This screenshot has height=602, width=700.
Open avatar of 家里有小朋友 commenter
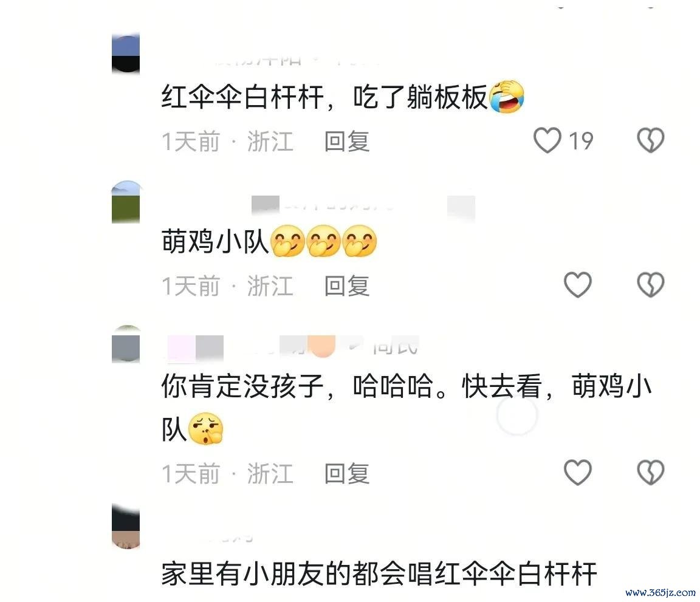click(125, 527)
